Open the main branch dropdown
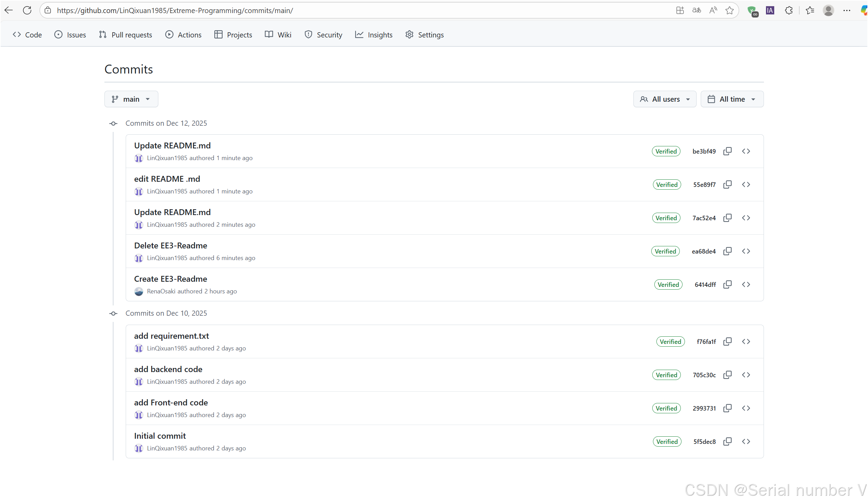Viewport: 868px width, 504px height. pos(131,99)
